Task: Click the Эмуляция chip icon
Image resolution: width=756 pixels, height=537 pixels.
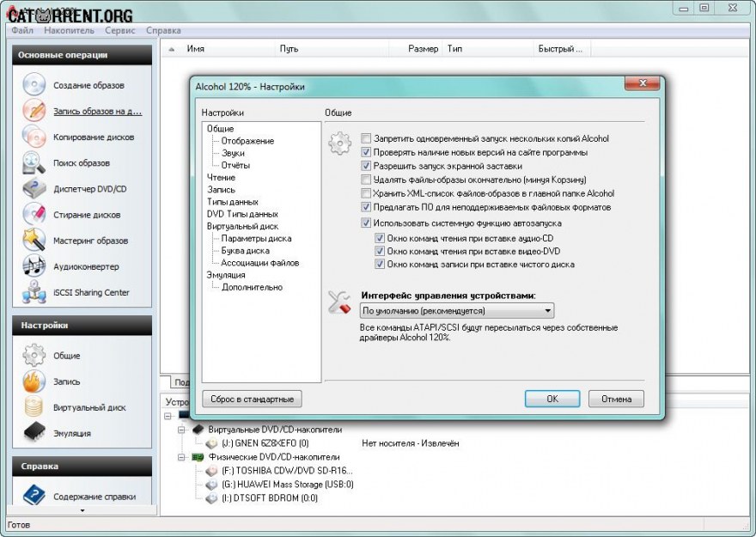Action: [x=34, y=433]
